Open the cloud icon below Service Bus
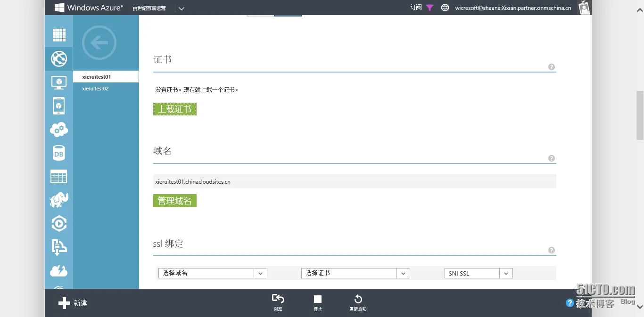644x317 pixels. (59, 271)
